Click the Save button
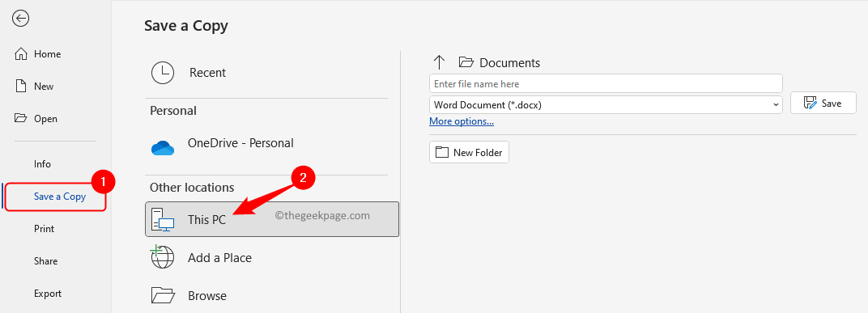Image resolution: width=868 pixels, height=313 pixels. pyautogui.click(x=823, y=104)
